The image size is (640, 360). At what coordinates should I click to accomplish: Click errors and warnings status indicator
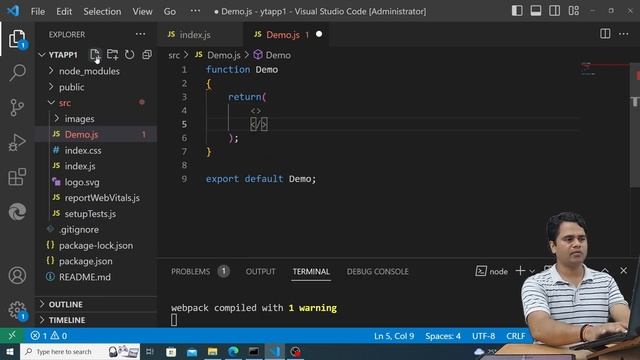coord(49,336)
